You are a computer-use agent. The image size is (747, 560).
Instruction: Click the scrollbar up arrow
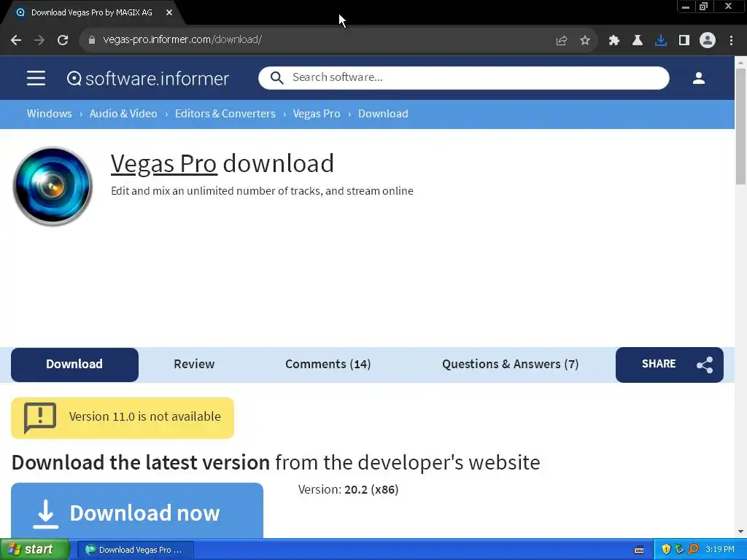click(x=741, y=62)
